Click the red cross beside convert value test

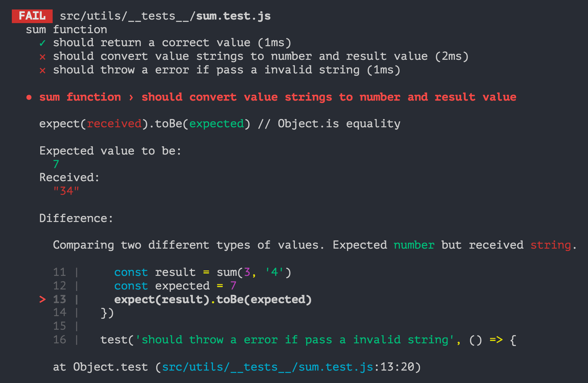42,57
